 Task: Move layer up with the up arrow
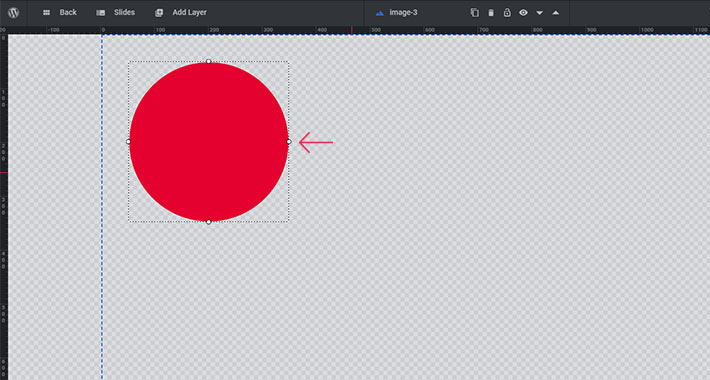pos(556,13)
